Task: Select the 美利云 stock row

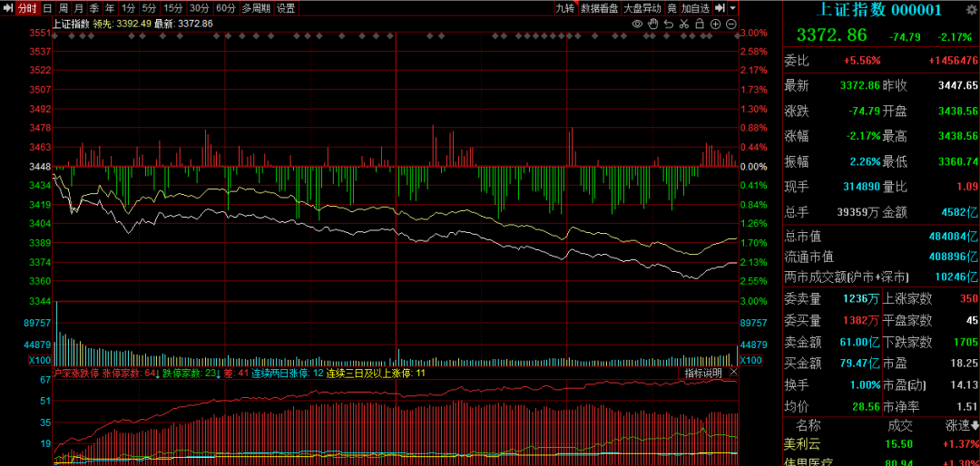Action: pyautogui.click(x=881, y=444)
